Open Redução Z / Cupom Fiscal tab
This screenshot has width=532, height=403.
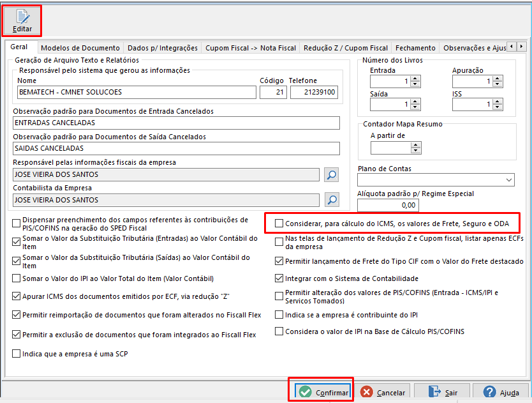coord(345,48)
